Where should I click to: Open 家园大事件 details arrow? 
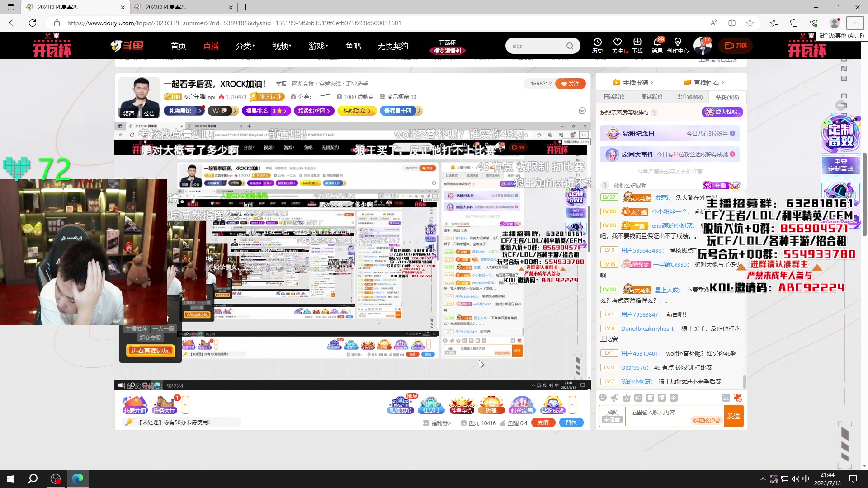click(732, 154)
